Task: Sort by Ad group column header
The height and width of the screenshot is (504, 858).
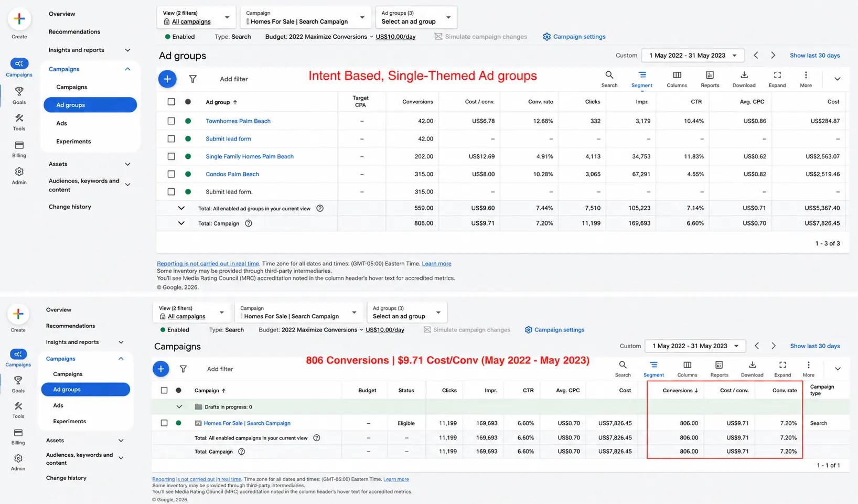Action: [x=221, y=102]
